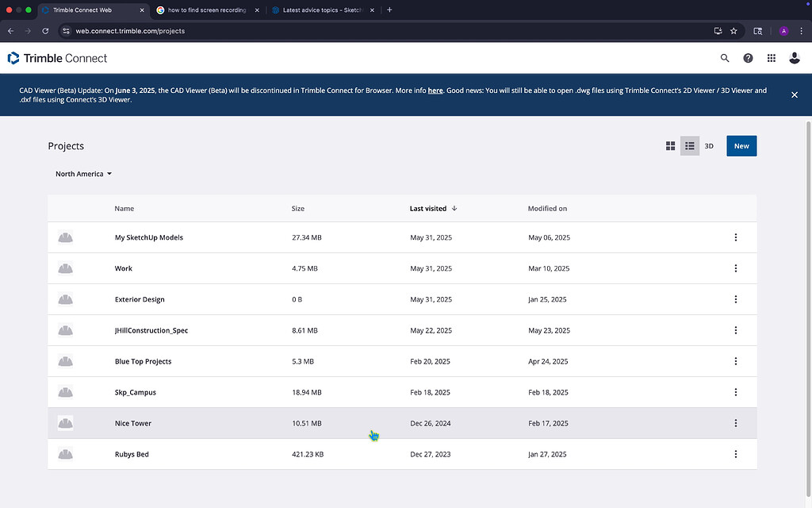Open the user profile account icon
812x508 pixels.
[794, 58]
